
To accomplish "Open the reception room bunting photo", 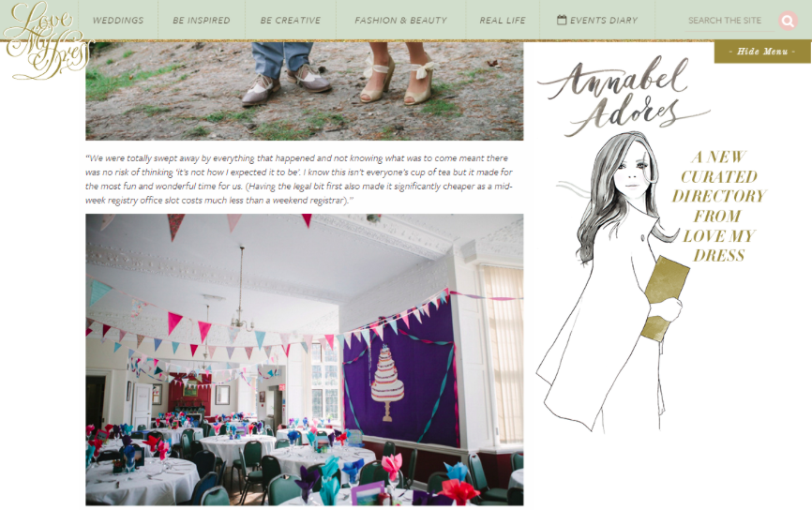I will point(305,360).
